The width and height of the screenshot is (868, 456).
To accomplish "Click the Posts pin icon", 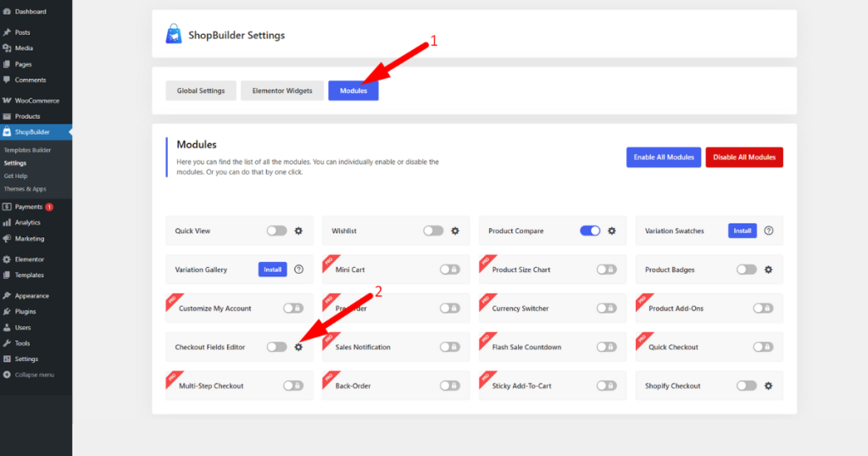I will click(x=7, y=32).
